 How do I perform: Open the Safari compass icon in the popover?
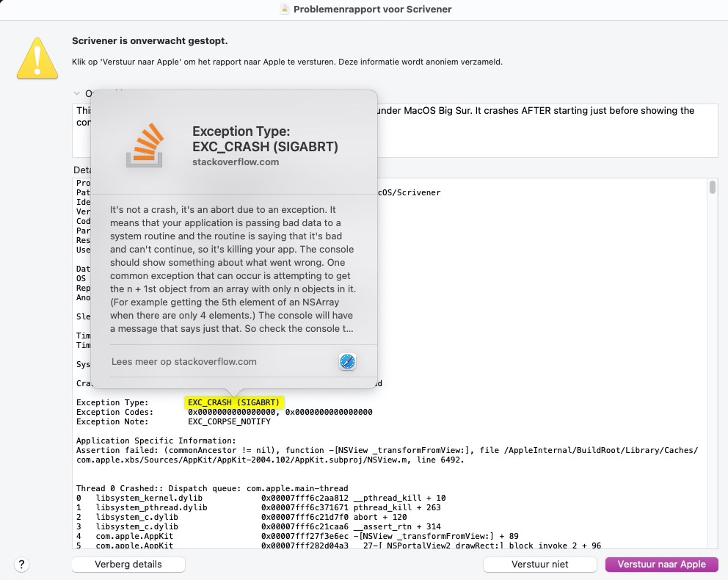coord(347,361)
